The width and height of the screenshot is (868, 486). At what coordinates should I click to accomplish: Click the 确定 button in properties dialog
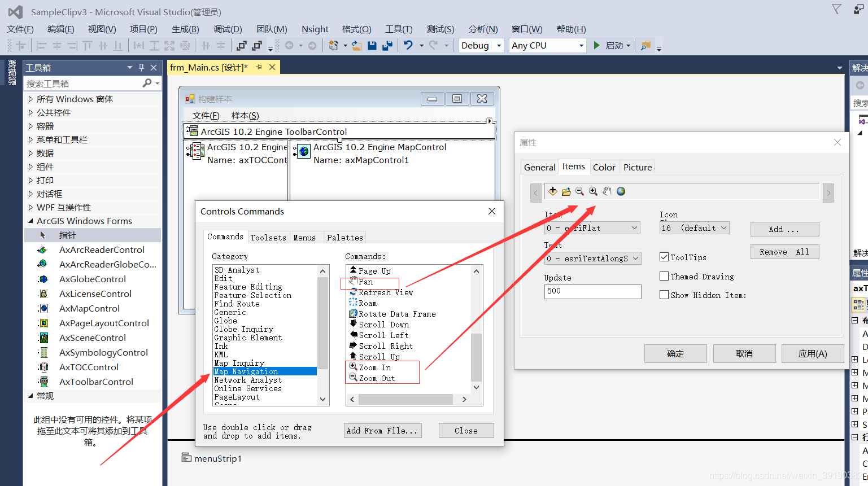(675, 353)
